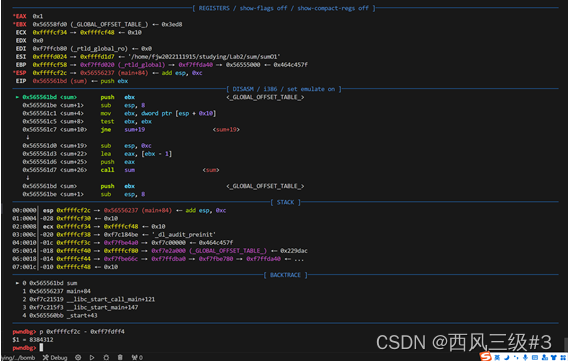Screen dimensions: 568x362
Task: Click backtrace frame 1 main+84
Action: pyautogui.click(x=57, y=291)
